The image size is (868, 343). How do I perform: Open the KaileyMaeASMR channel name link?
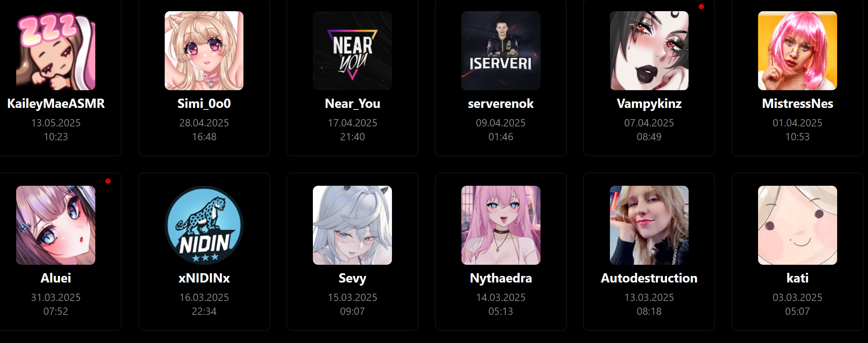(56, 104)
